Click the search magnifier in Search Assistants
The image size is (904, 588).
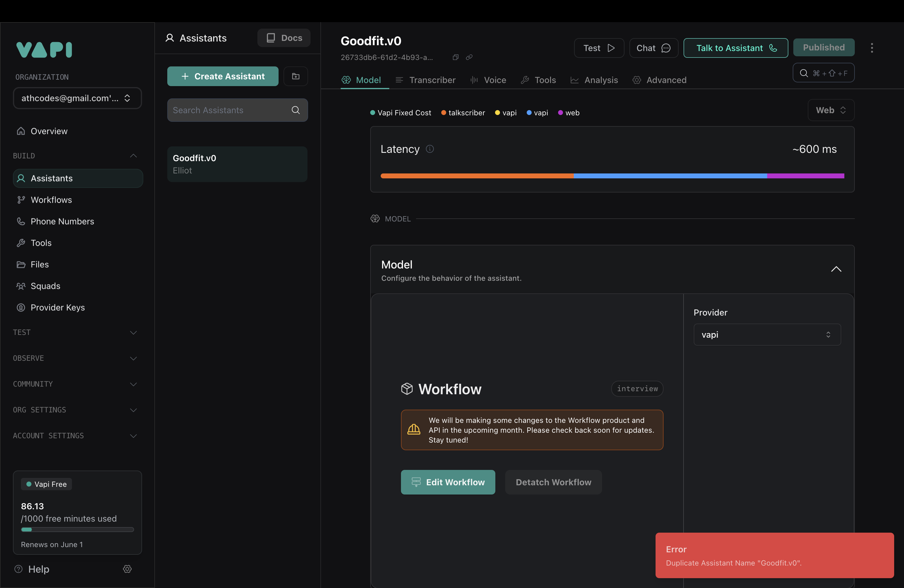coord(295,110)
